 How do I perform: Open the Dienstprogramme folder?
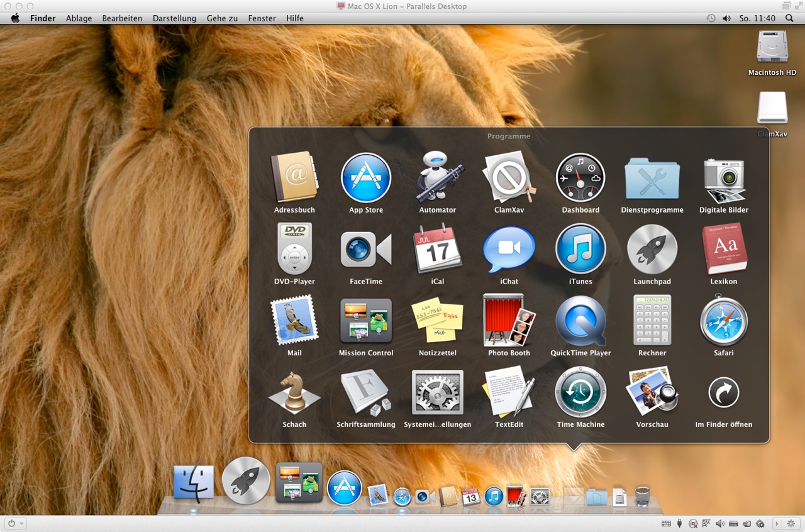[652, 177]
